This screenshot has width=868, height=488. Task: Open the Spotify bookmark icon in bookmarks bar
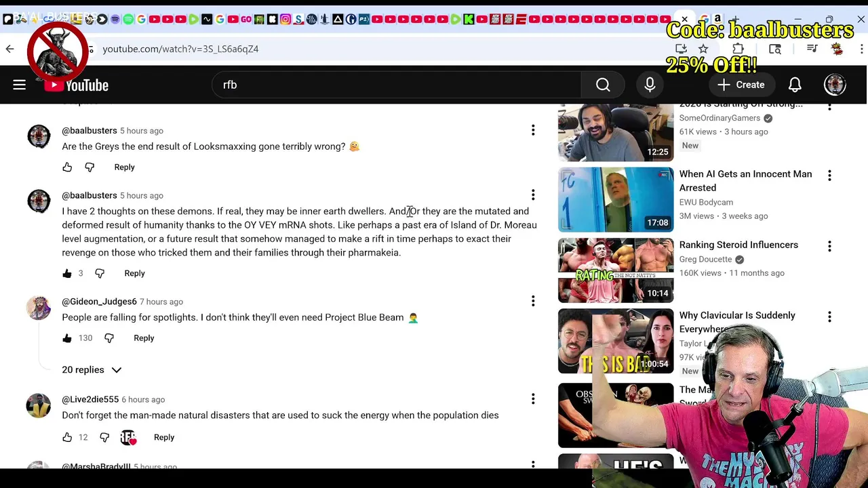pyautogui.click(x=128, y=19)
